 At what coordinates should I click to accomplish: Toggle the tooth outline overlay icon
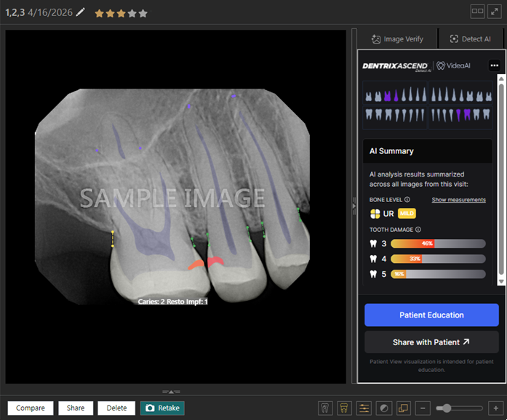tap(325, 408)
